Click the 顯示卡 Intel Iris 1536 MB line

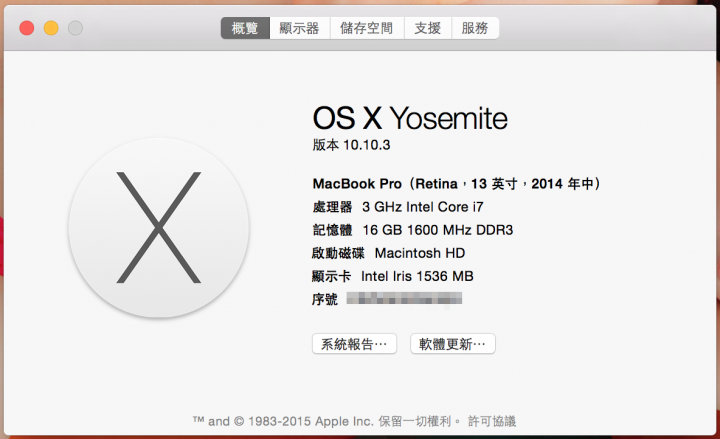(x=393, y=276)
